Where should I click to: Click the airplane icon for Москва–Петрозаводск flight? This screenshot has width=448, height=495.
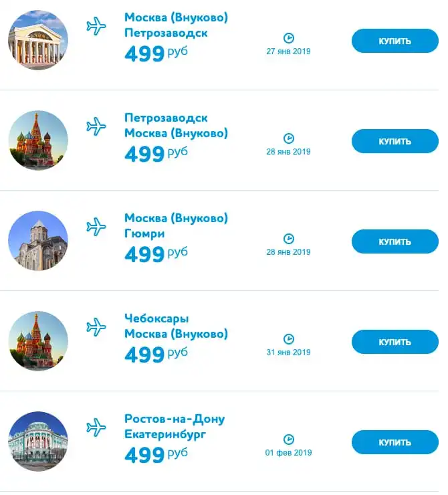pos(96,26)
